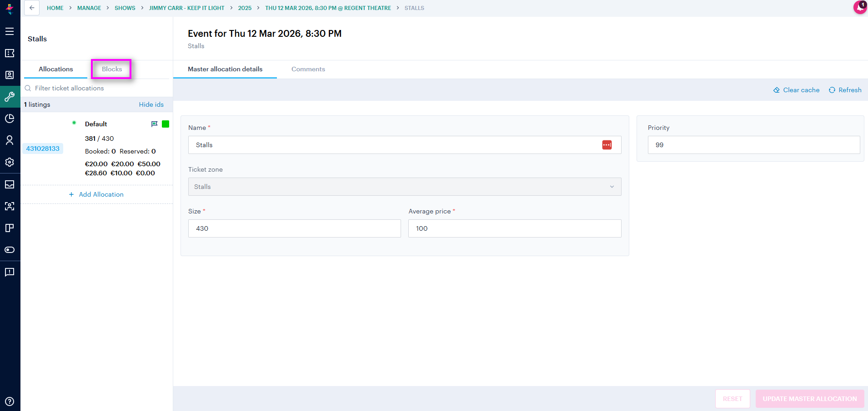Click Add Allocation
The height and width of the screenshot is (411, 868).
click(96, 194)
